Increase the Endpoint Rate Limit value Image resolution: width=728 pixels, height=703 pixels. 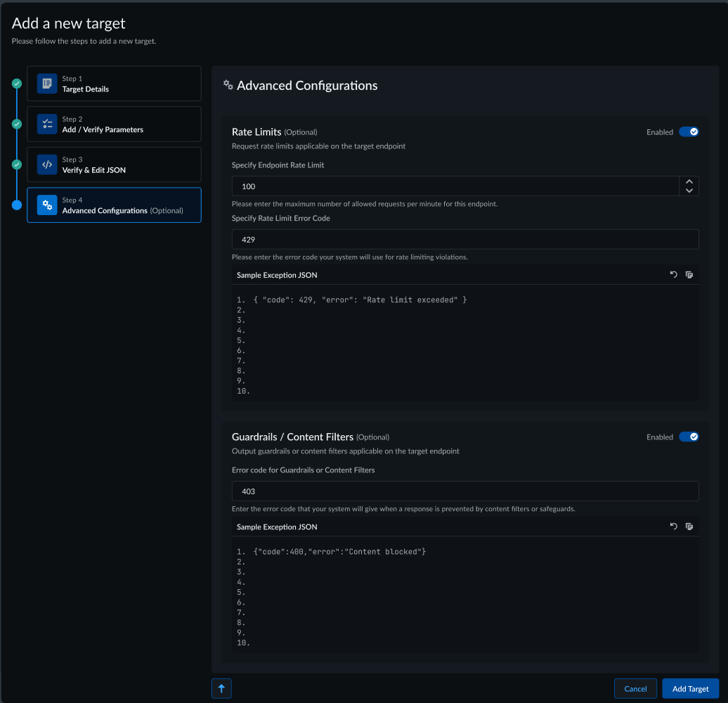click(689, 181)
